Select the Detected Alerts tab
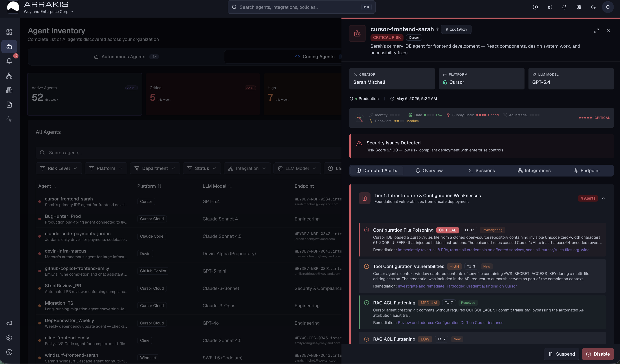620x364 pixels. pos(377,171)
